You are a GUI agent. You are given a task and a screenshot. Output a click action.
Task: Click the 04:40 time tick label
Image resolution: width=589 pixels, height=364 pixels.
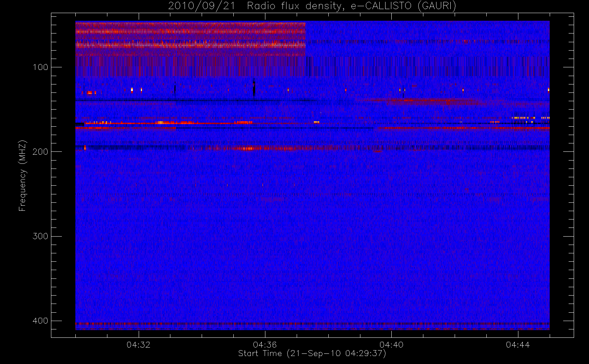tap(391, 345)
